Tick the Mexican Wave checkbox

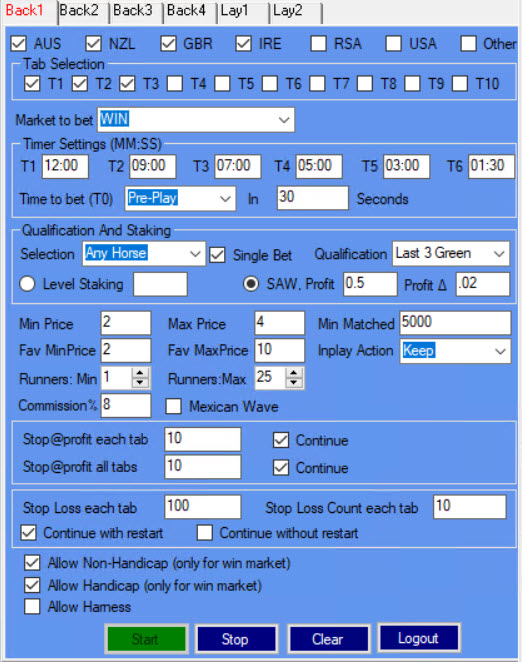point(174,406)
